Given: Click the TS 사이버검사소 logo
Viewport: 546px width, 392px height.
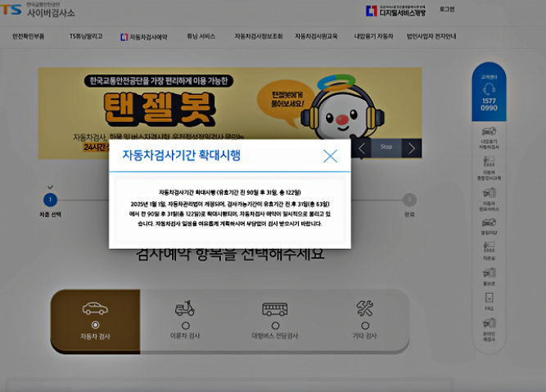Looking at the screenshot, I should [38, 10].
